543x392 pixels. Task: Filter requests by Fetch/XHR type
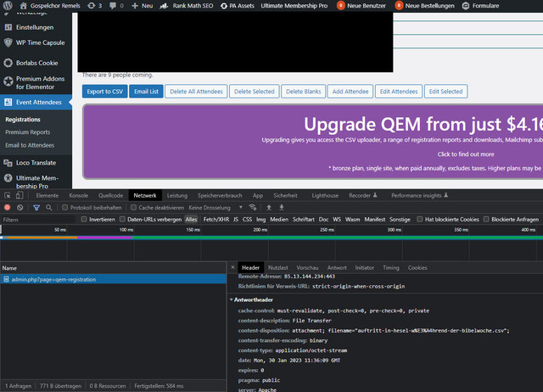coord(216,219)
